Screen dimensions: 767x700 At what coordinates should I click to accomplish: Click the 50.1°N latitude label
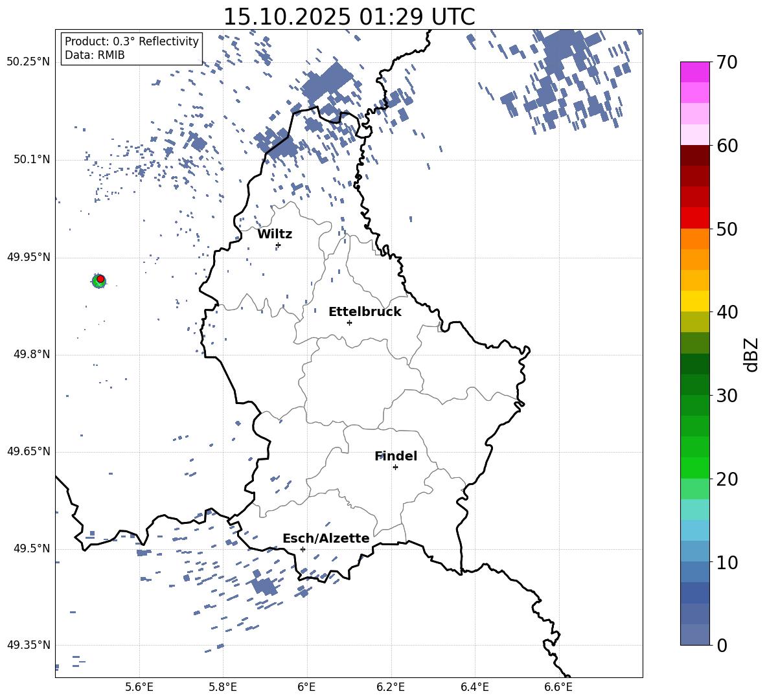[x=31, y=159]
